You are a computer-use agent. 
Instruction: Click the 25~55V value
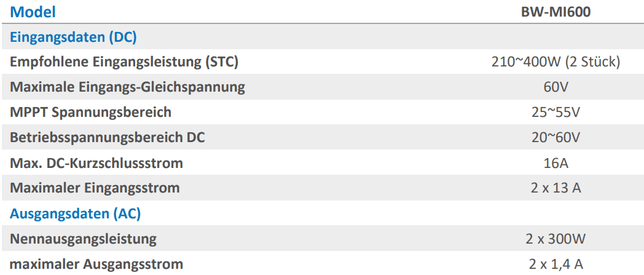click(556, 112)
